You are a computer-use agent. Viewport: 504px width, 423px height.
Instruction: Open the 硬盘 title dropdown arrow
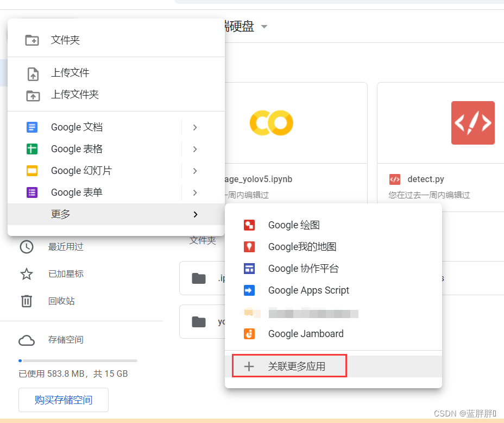264,27
